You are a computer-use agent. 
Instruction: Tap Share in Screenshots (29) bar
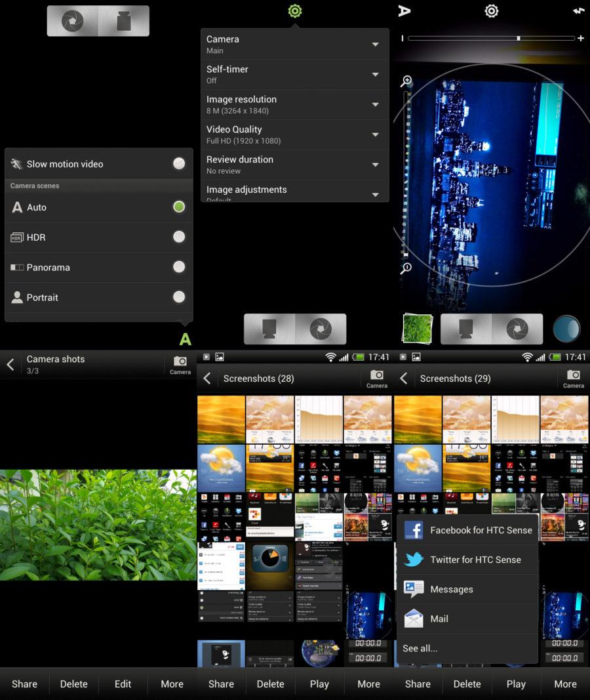[x=418, y=684]
